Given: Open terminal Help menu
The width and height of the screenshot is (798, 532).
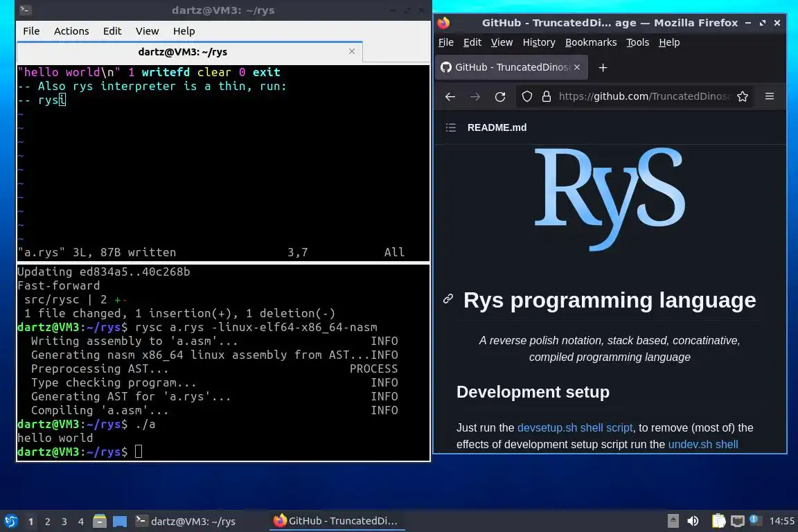Looking at the screenshot, I should 184,31.
